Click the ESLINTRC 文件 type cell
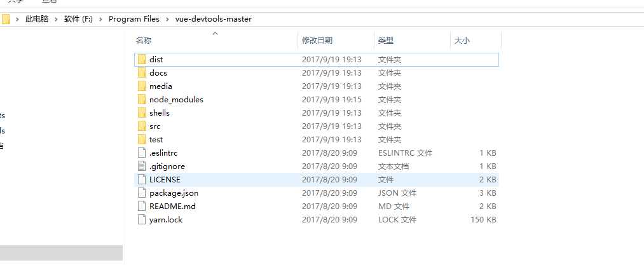The height and width of the screenshot is (265, 644). click(x=405, y=153)
